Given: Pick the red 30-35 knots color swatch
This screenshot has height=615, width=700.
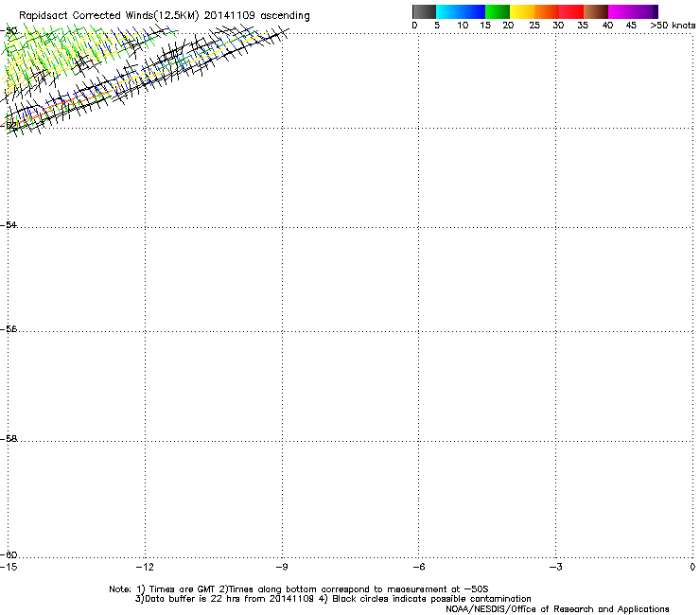Looking at the screenshot, I should tap(571, 11).
